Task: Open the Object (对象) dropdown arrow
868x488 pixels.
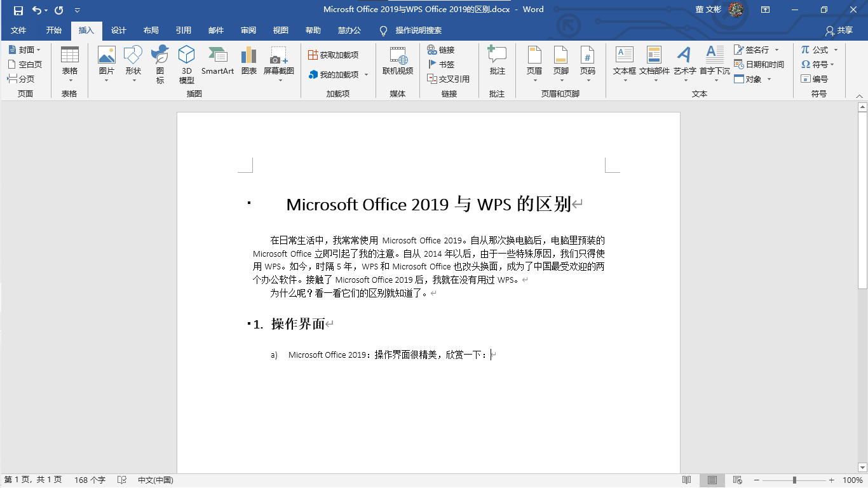Action: click(x=769, y=79)
